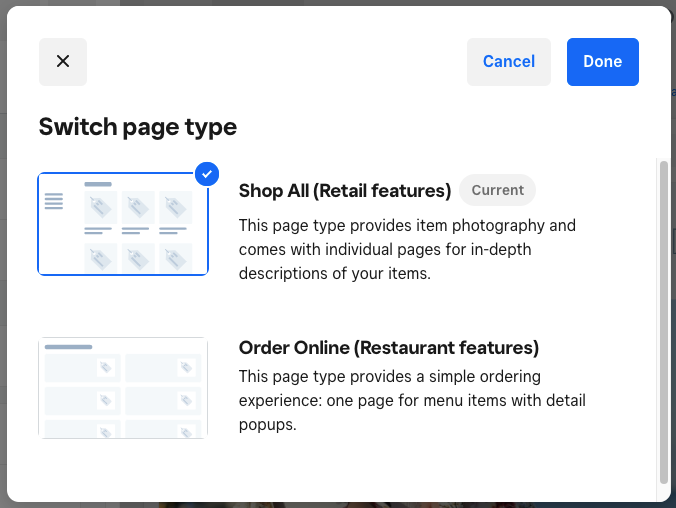Image resolution: width=676 pixels, height=508 pixels.
Task: Select the Order Online page type thumbnail
Action: tap(123, 388)
